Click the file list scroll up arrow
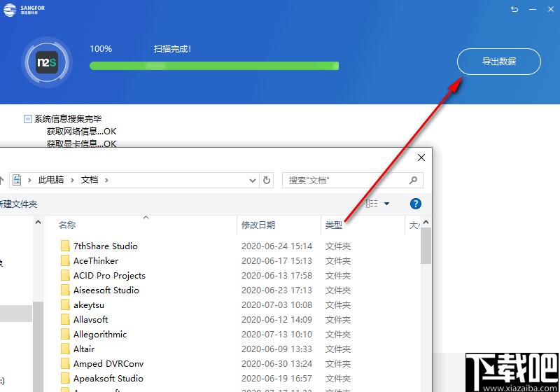 [426, 223]
